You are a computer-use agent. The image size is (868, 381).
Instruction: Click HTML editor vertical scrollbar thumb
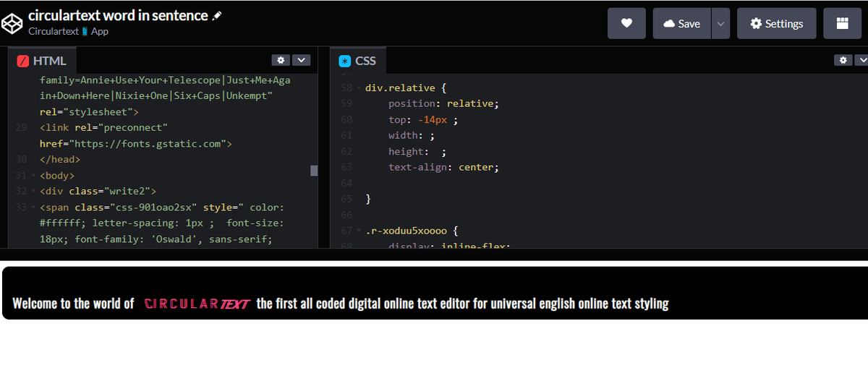tap(314, 171)
